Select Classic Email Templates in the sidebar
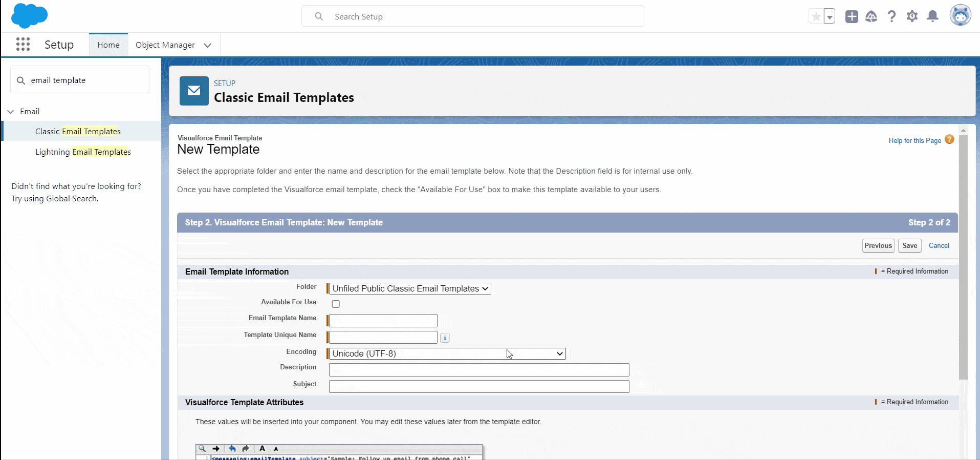Viewport: 980px width, 460px height. (78, 131)
